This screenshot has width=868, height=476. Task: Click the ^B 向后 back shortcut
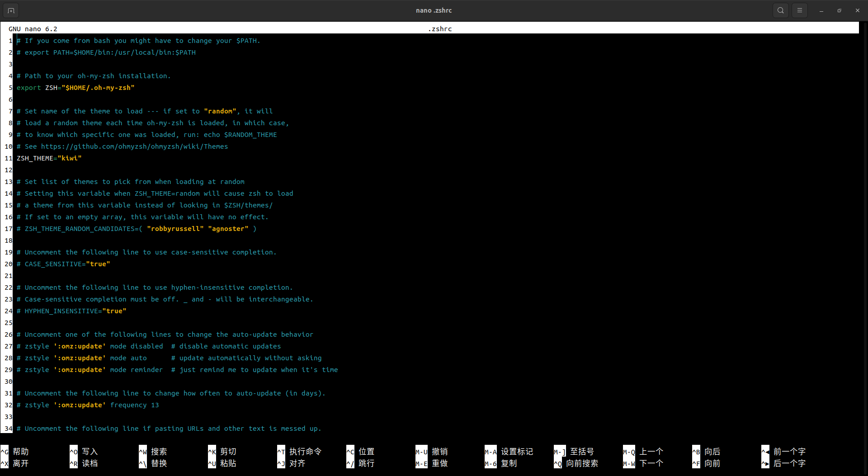click(x=707, y=452)
